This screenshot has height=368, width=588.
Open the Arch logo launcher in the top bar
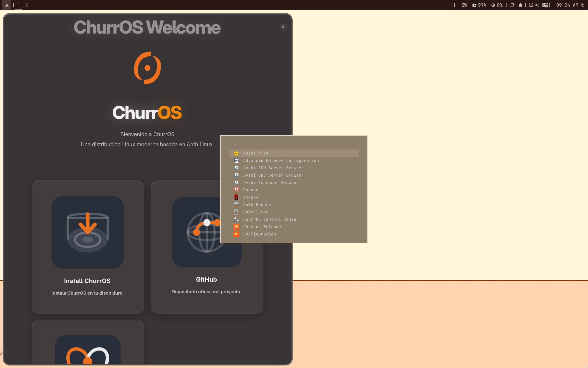pos(7,5)
